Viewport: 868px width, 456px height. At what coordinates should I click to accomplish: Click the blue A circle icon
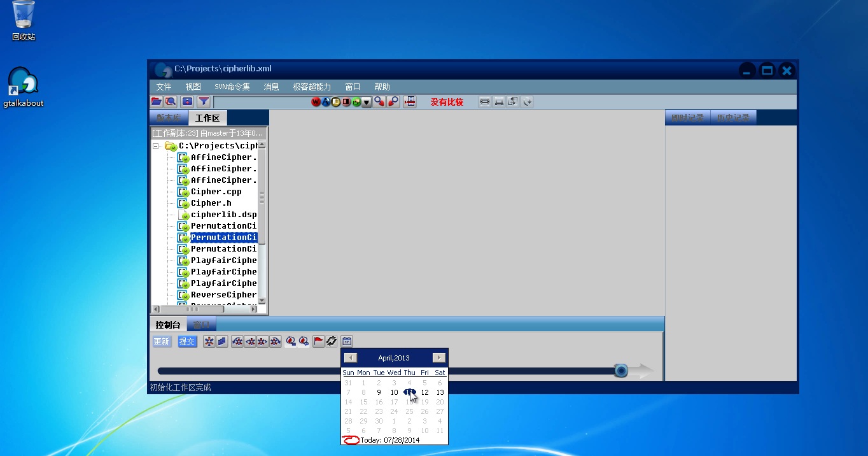pyautogui.click(x=326, y=102)
